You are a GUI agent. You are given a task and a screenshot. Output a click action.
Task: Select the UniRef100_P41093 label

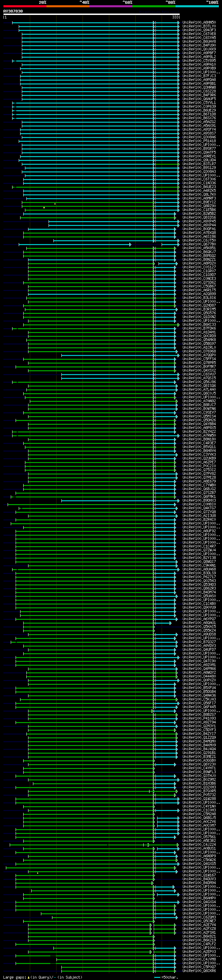click(199, 718)
